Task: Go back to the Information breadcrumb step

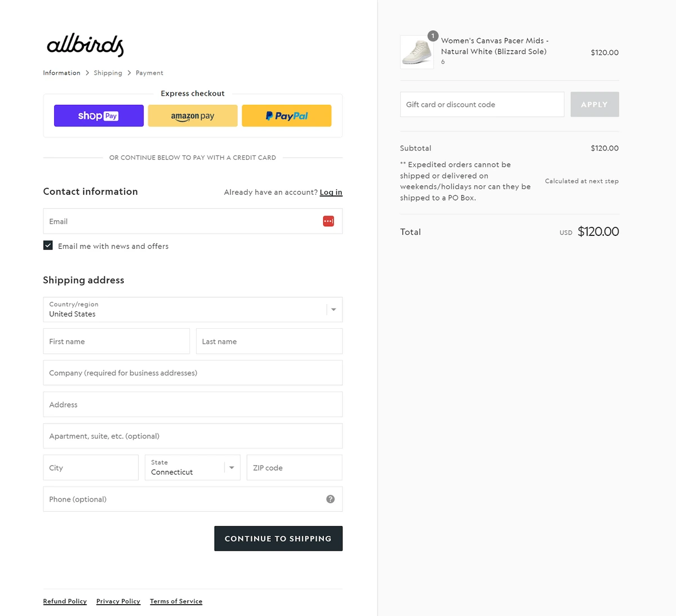Action: 61,73
